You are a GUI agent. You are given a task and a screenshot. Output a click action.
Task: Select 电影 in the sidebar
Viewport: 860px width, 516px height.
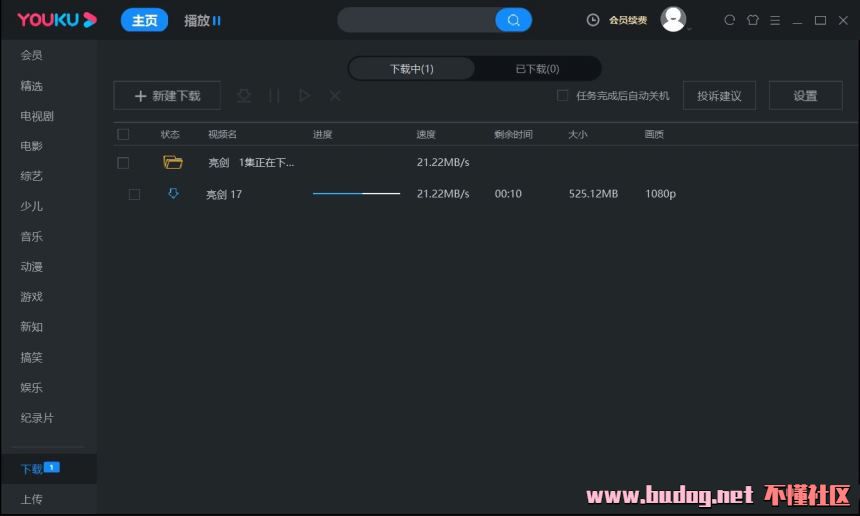point(31,146)
